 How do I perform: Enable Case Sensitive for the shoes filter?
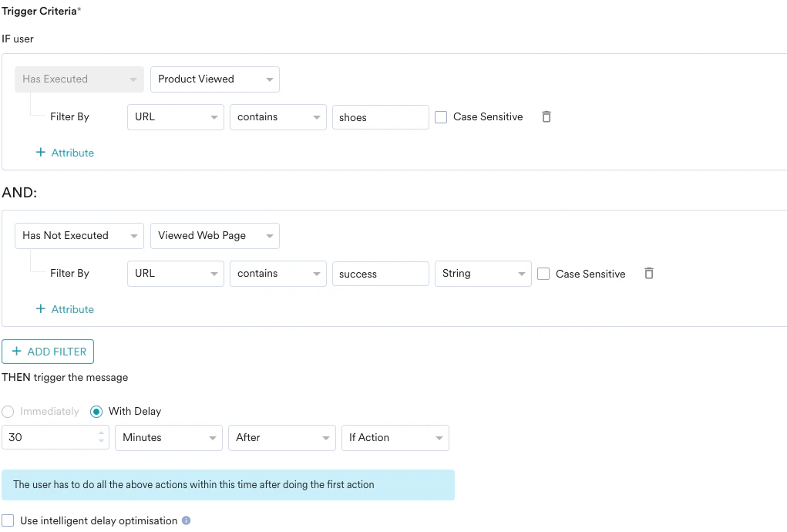(440, 116)
